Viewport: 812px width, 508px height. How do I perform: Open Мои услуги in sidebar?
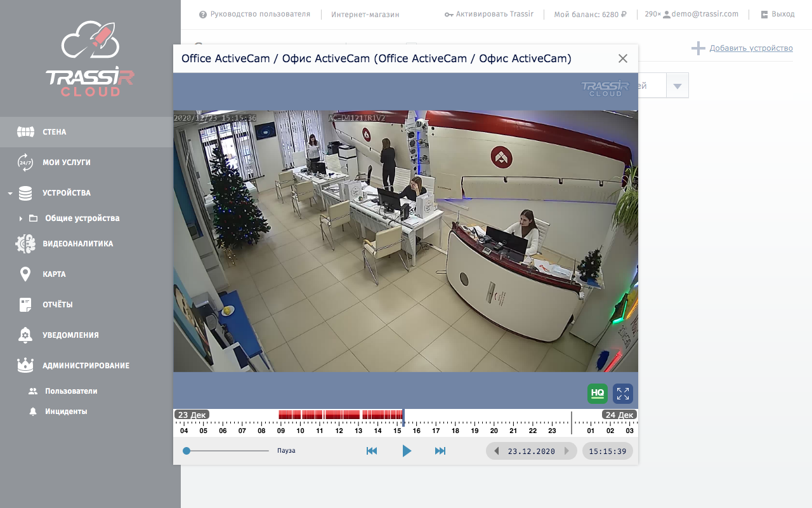66,163
